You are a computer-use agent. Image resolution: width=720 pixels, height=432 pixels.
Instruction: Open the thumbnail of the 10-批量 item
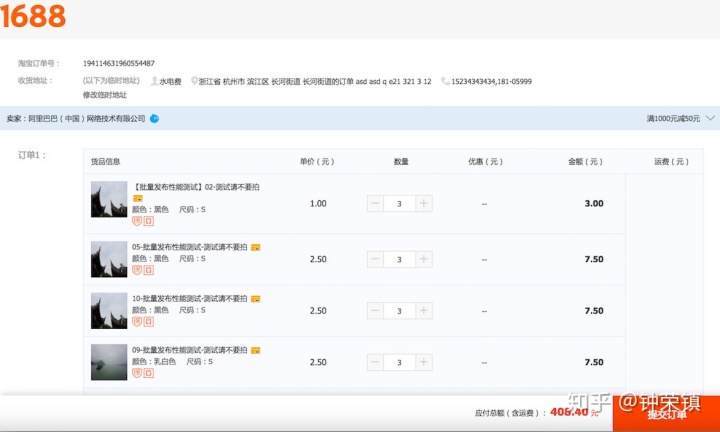(x=109, y=311)
